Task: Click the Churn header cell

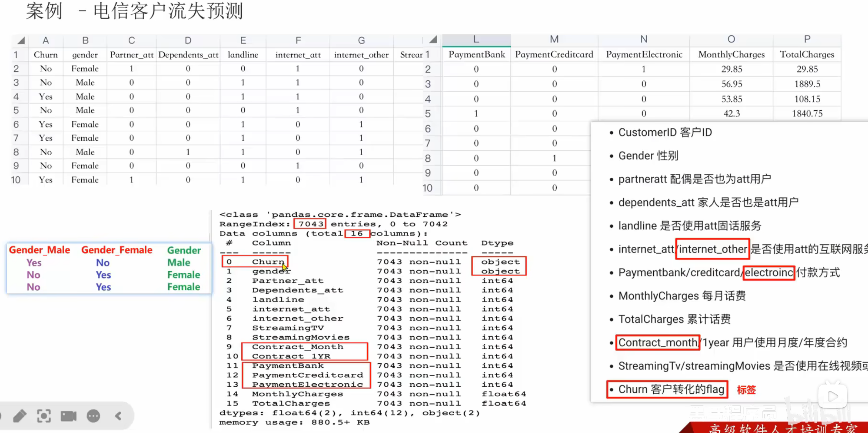Action: tap(46, 55)
